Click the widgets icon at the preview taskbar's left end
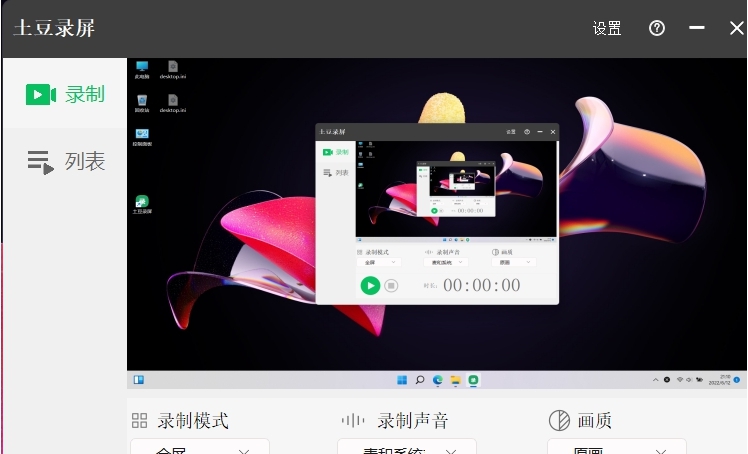 [139, 380]
